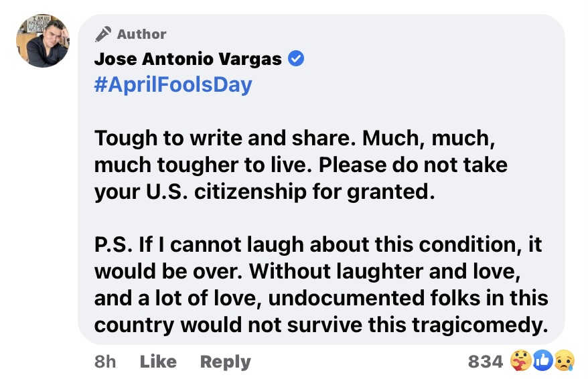Open the #AprilFoolsDay hashtag
This screenshot has width=588, height=379.
[173, 84]
